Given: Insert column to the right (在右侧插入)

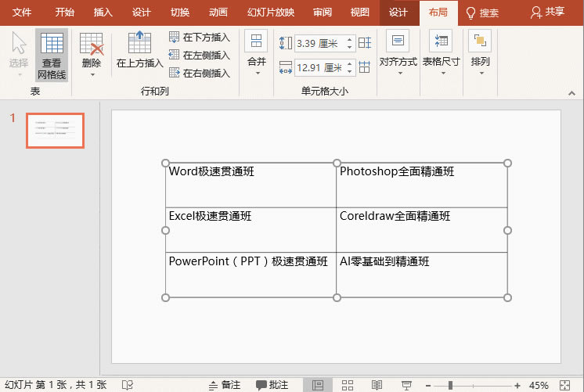Looking at the screenshot, I should [200, 73].
